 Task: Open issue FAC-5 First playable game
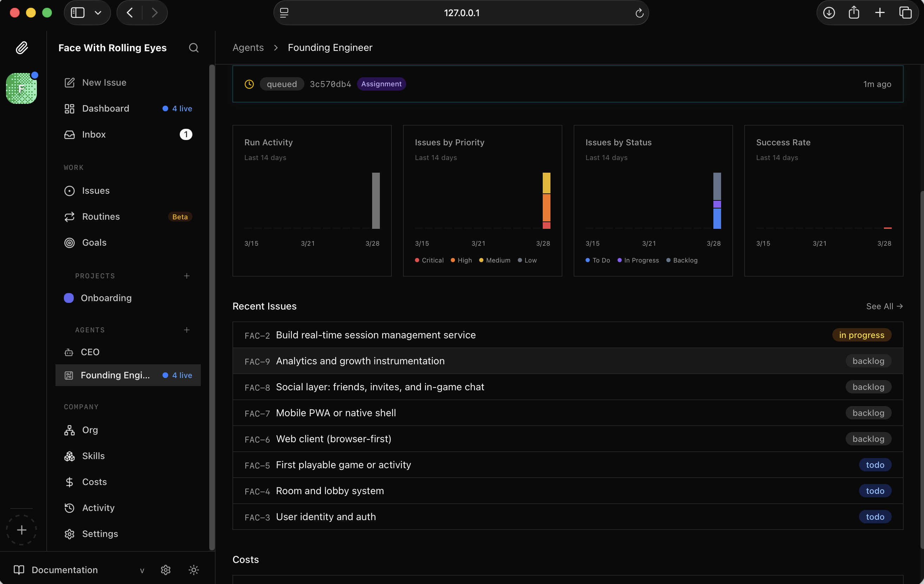pyautogui.click(x=343, y=465)
